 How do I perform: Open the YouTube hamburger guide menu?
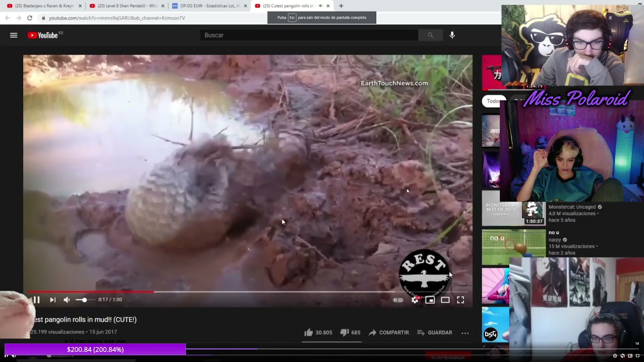tap(14, 35)
